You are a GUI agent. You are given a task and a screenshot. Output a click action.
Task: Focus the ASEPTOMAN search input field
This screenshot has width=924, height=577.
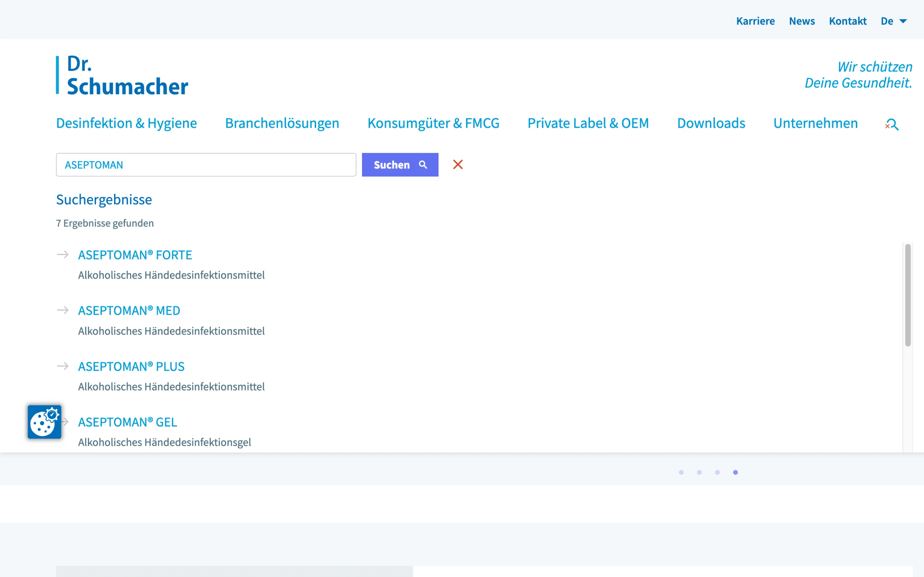[x=206, y=165]
